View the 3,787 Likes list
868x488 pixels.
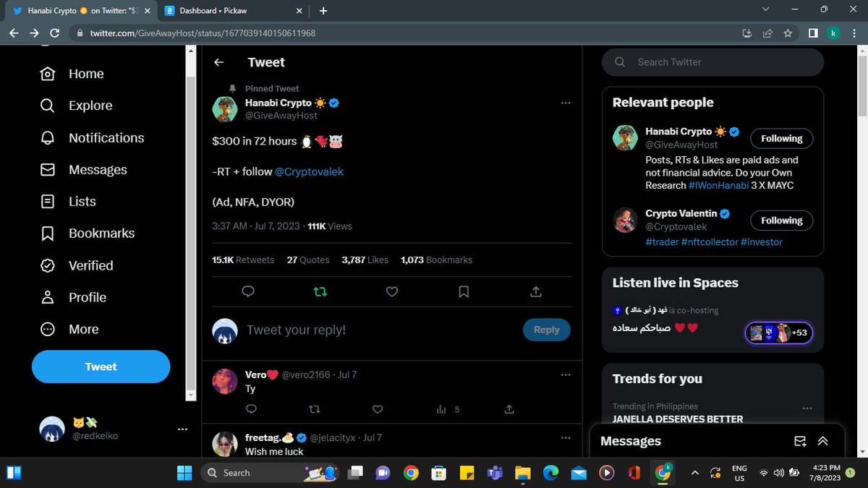(365, 260)
